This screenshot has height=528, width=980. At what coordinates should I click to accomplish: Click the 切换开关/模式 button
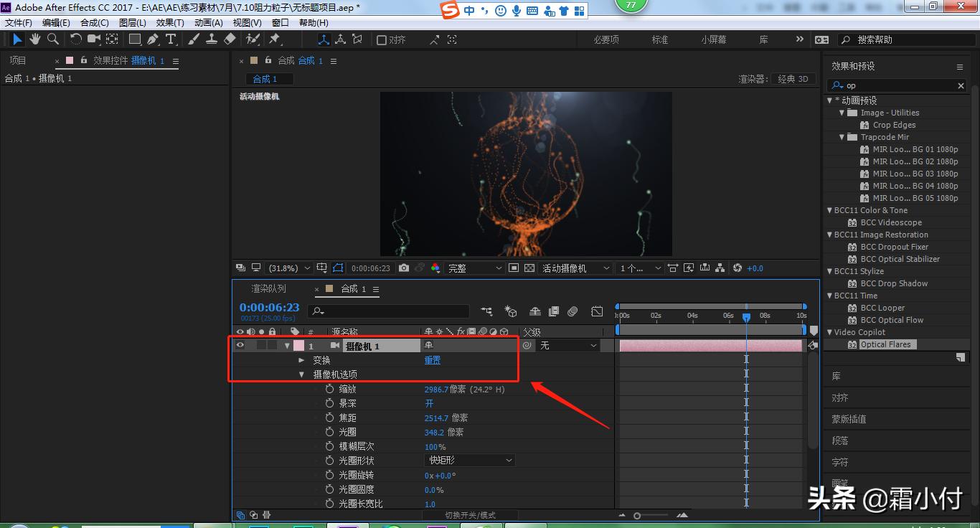470,515
